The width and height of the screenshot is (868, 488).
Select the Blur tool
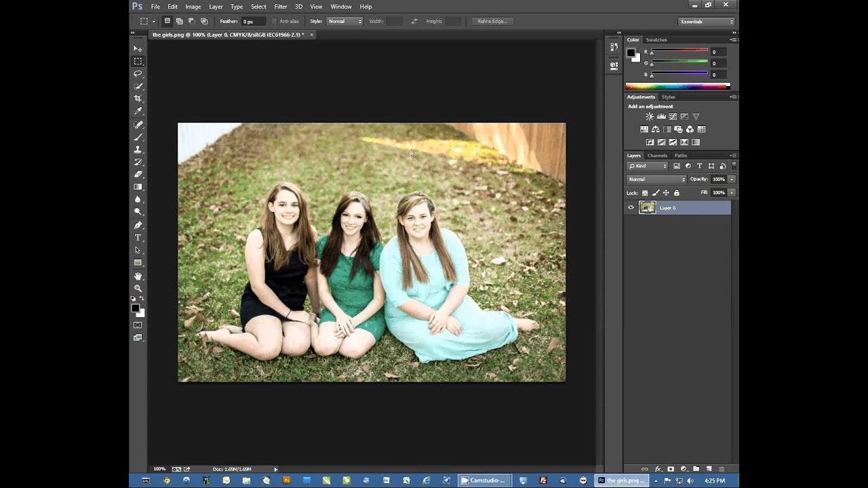coord(138,199)
